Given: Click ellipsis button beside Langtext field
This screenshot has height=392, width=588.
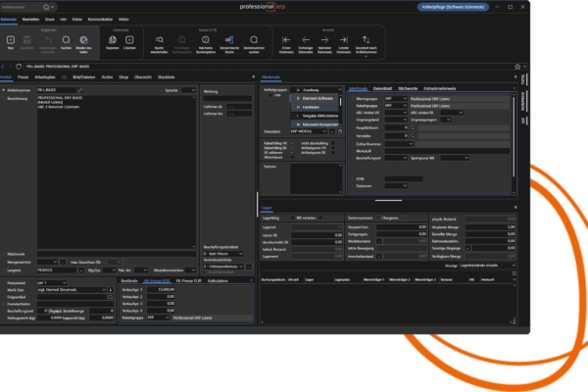Looking at the screenshot, I should pos(81,270).
